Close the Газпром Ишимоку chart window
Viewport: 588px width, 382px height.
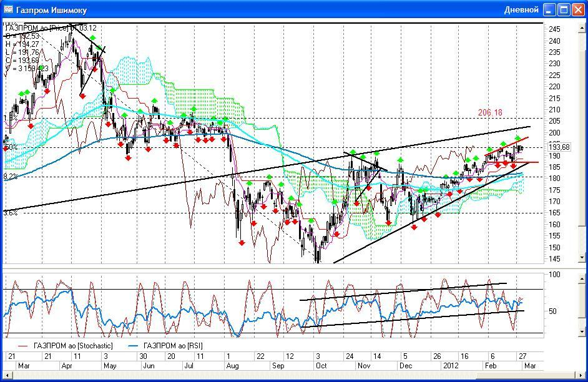[578, 10]
